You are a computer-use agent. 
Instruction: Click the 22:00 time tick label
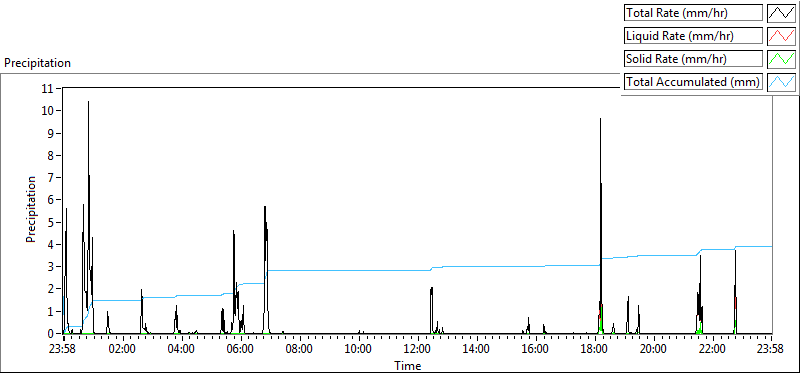(712, 350)
